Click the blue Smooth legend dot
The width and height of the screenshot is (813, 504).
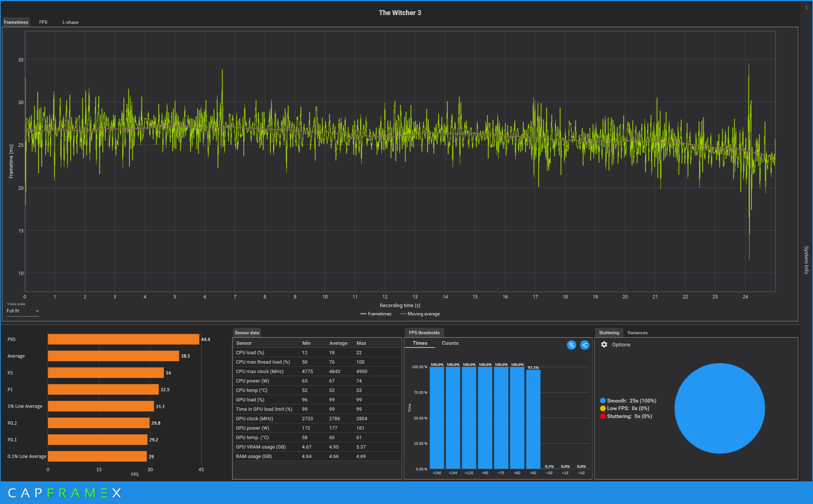pyautogui.click(x=602, y=401)
